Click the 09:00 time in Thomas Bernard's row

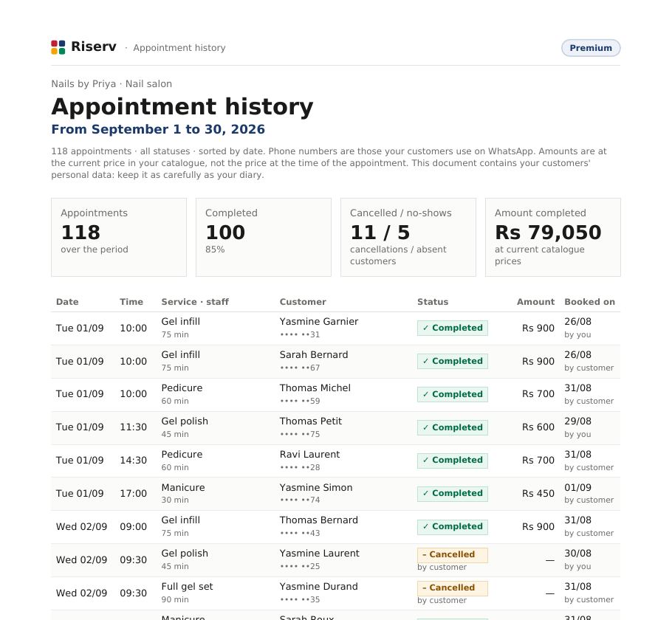coord(133,526)
